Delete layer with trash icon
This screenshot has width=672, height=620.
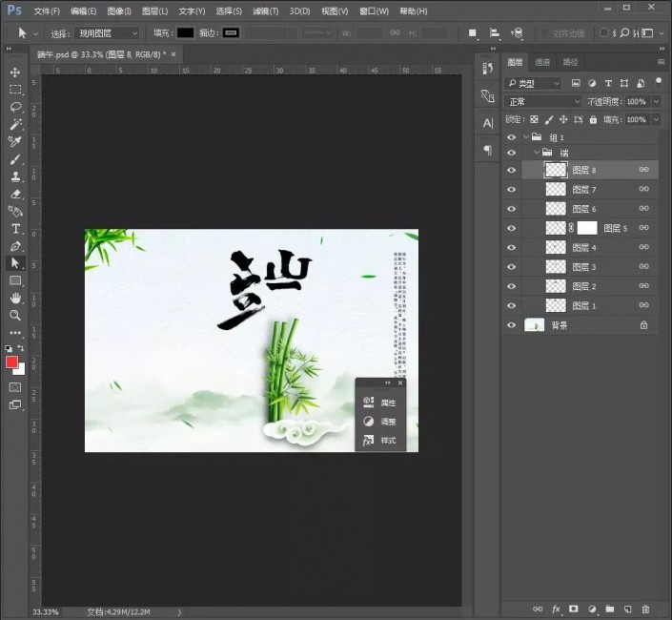(x=645, y=609)
